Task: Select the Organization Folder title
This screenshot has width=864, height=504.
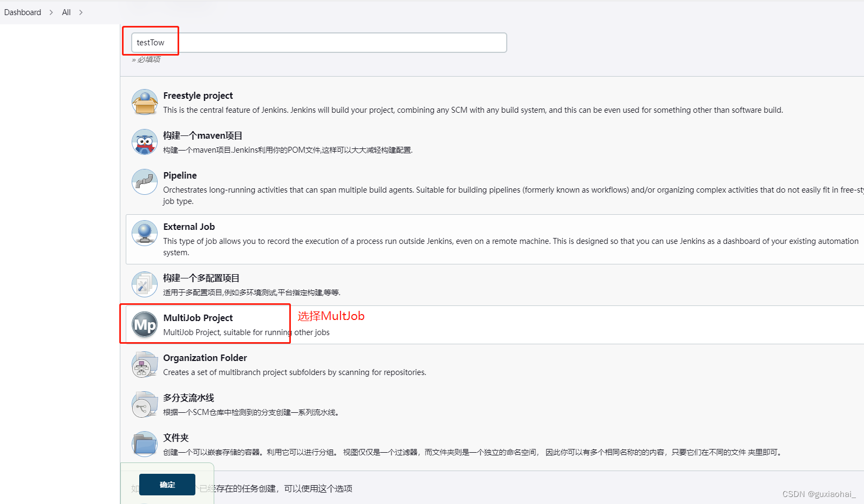Action: coord(205,358)
